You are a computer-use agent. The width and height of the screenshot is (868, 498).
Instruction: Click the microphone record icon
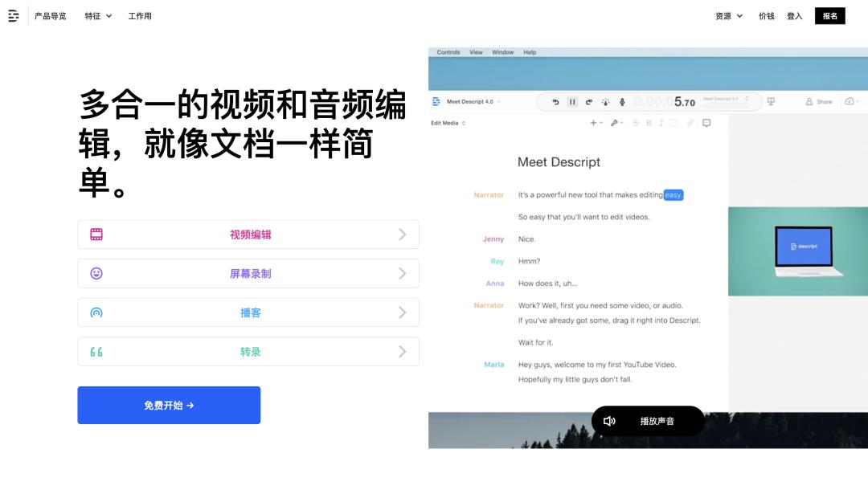[x=622, y=102]
